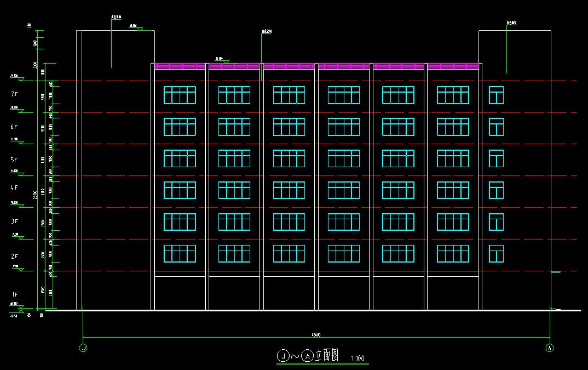Click the 3F floor label
The image size is (588, 370).
15,221
